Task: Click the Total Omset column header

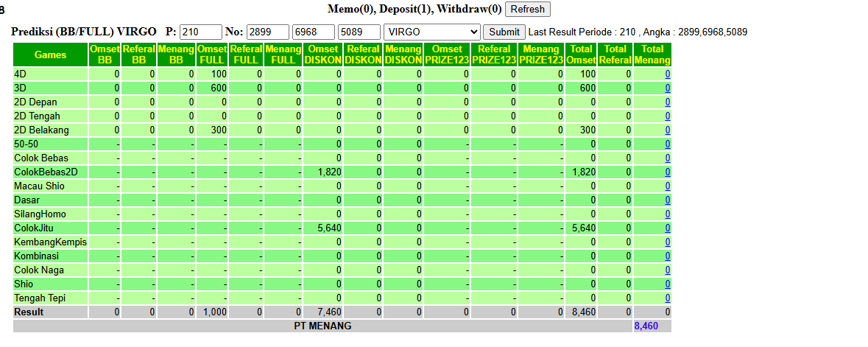Action: [581, 55]
